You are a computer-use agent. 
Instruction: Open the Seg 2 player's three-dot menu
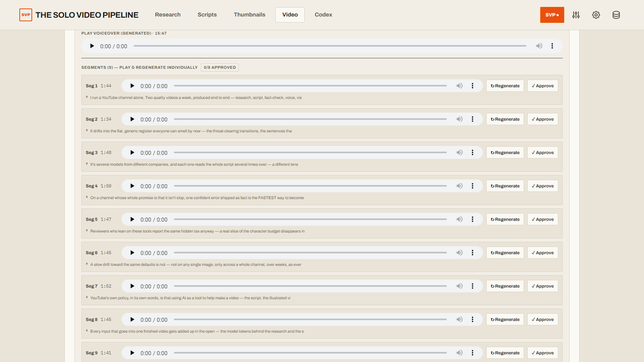[473, 119]
